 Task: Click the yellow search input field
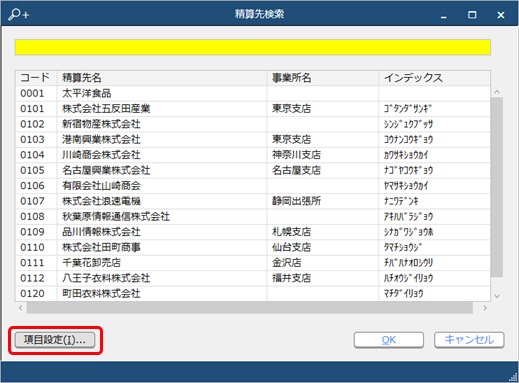point(253,47)
